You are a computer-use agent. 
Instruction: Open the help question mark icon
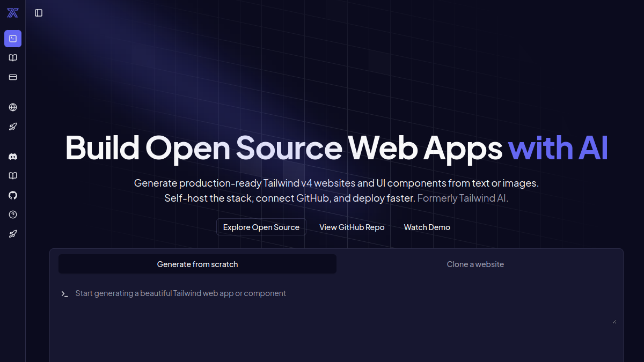tap(13, 215)
